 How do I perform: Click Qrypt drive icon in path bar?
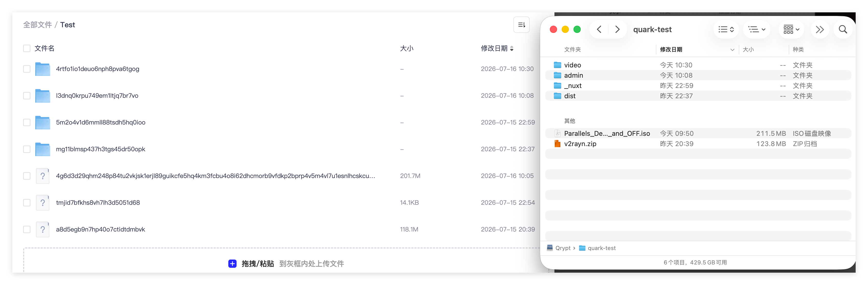pyautogui.click(x=550, y=248)
